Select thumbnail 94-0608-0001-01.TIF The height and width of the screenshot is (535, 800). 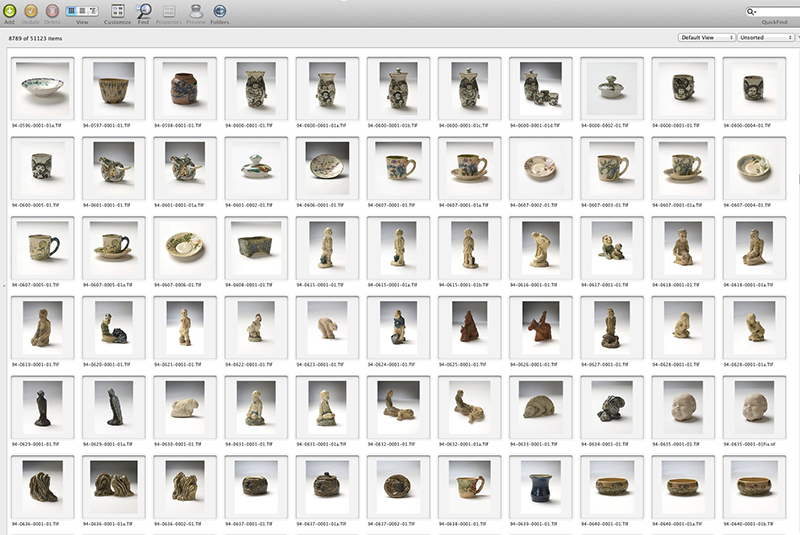click(257, 245)
